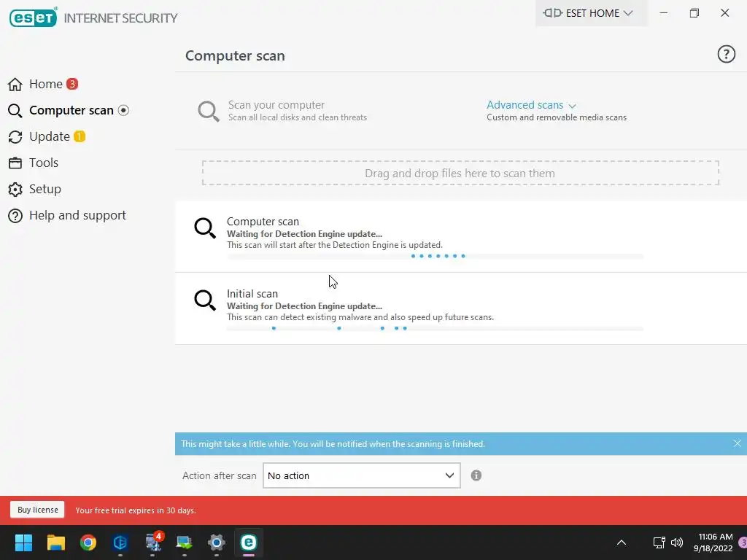The height and width of the screenshot is (560, 747).
Task: Open Settings gear app in taskbar
Action: coord(216,542)
